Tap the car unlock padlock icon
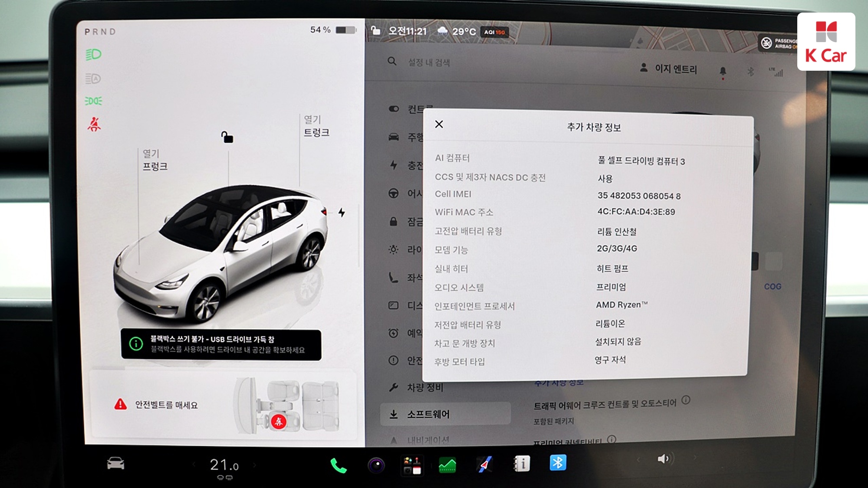868x488 pixels. [x=227, y=137]
